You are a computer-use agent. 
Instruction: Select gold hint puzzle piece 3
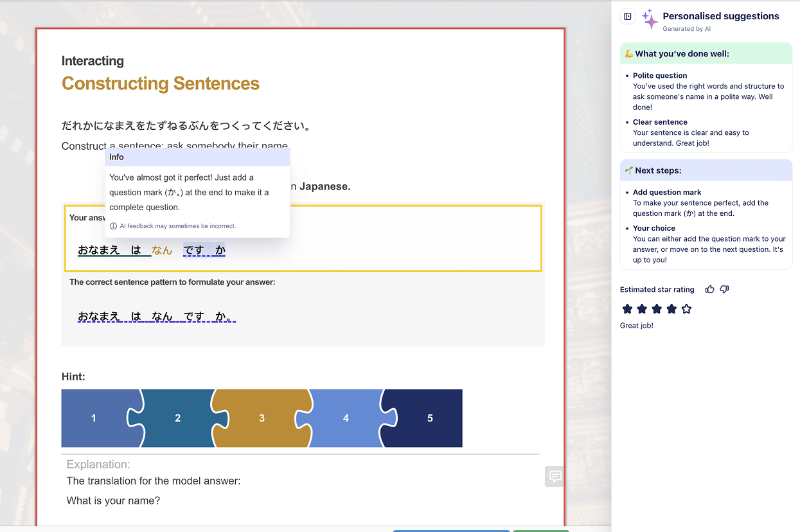pos(262,418)
